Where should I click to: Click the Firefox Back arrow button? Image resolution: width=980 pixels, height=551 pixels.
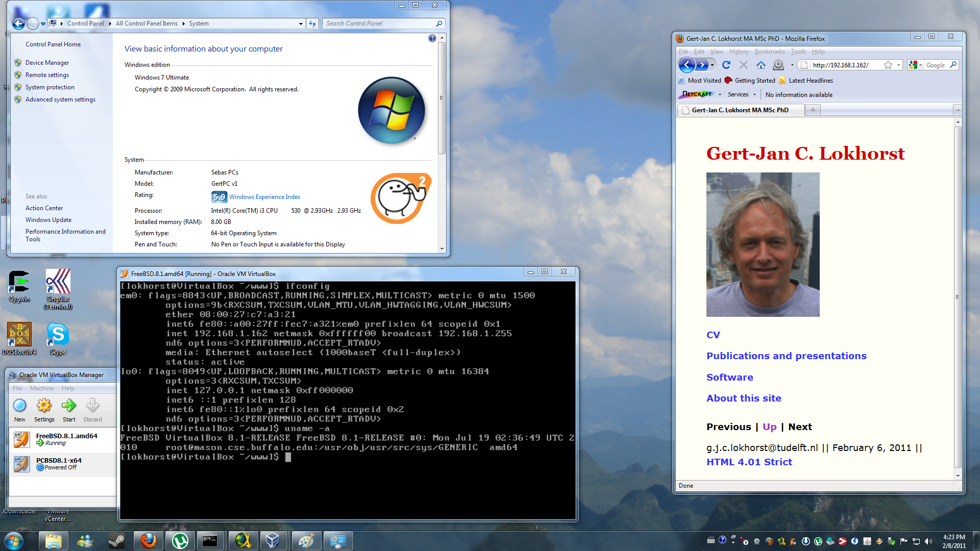pyautogui.click(x=687, y=65)
